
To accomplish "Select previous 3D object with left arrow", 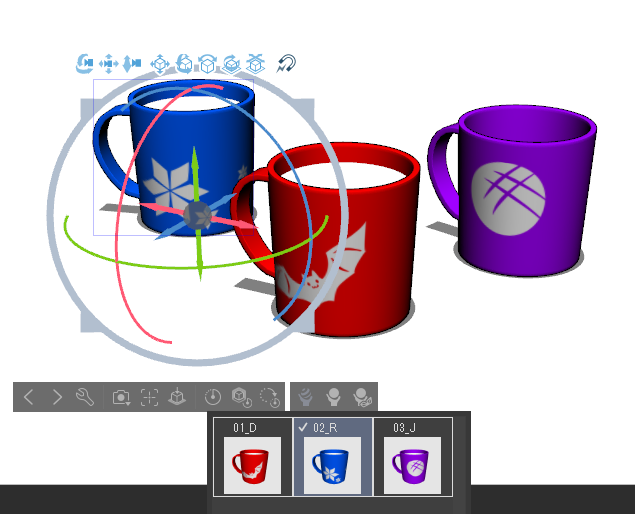I will click(28, 397).
